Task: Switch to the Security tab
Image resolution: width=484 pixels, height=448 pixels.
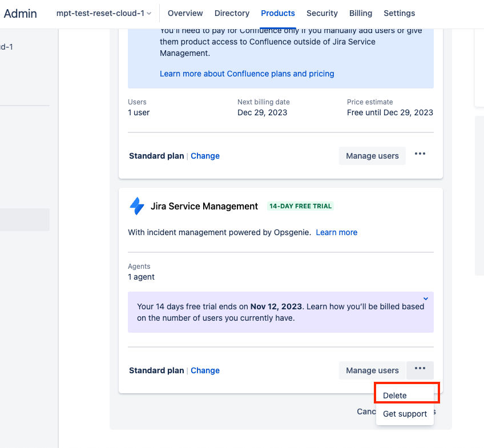Action: click(322, 13)
